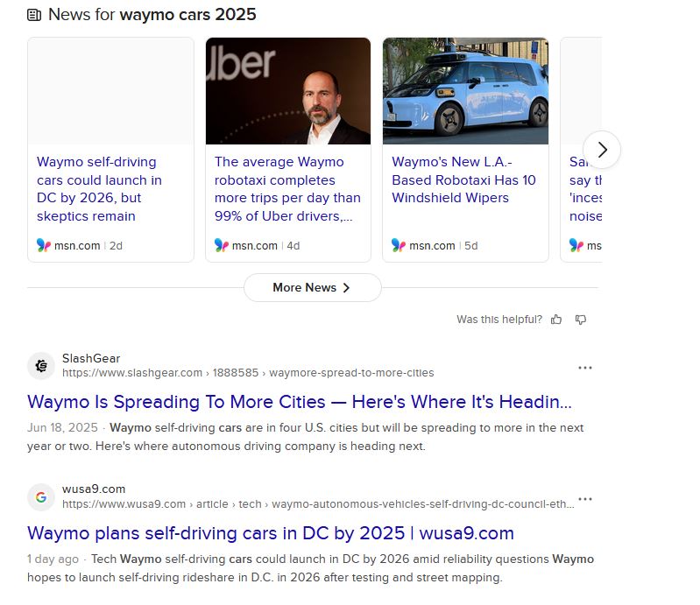The height and width of the screenshot is (605, 700).
Task: Open 'Waymo's New L.A.-Based Robotaxi' article
Action: click(463, 179)
